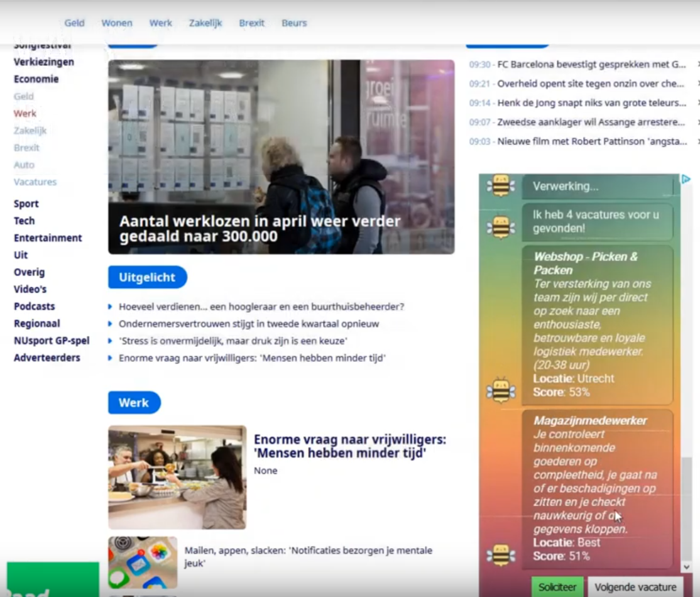The height and width of the screenshot is (597, 700).
Task: Click the bee icon next to 'Verwerking...' message
Action: click(x=500, y=186)
